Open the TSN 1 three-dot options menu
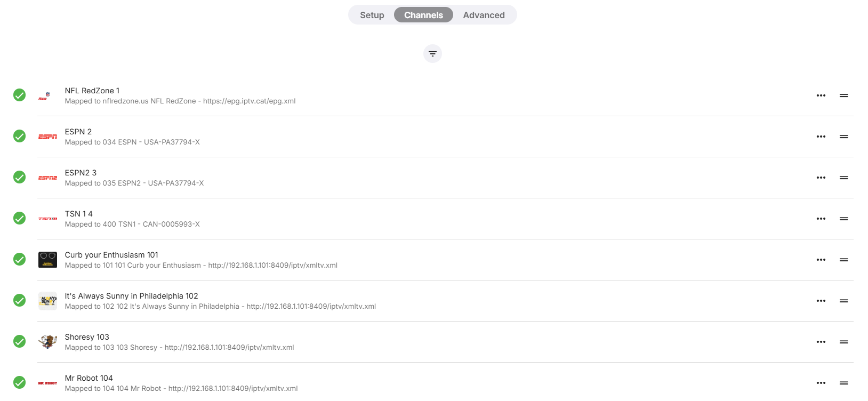Image resolution: width=868 pixels, height=401 pixels. click(x=821, y=219)
